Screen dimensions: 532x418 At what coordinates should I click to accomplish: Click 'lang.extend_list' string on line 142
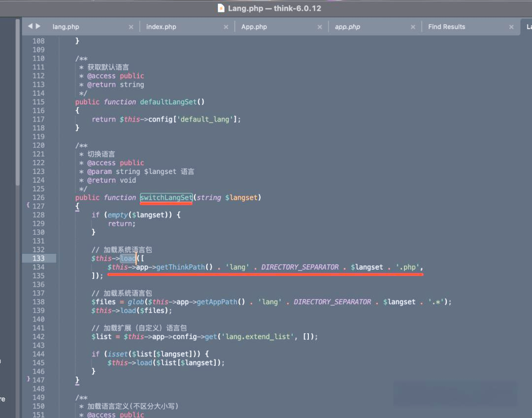(x=258, y=337)
